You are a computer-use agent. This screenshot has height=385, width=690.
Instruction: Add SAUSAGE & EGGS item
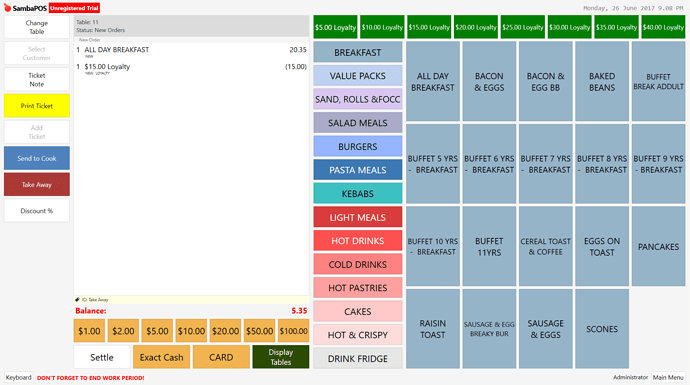click(546, 329)
